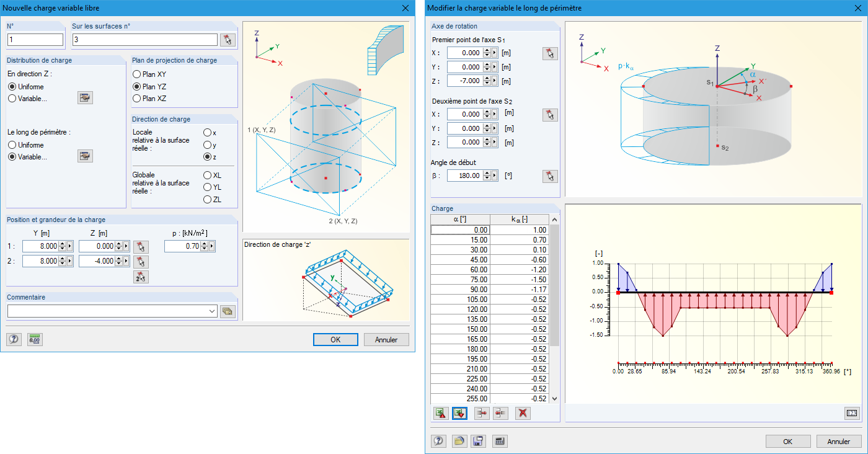Click the Charge table scrollbar down arrow
The image size is (868, 454).
pyautogui.click(x=554, y=399)
